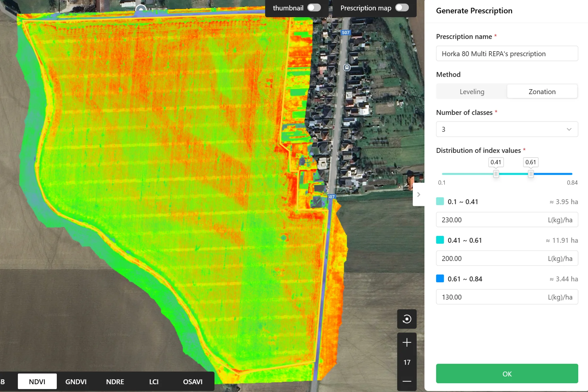Zoom out with the minus icon
The width and height of the screenshot is (588, 392).
407,381
